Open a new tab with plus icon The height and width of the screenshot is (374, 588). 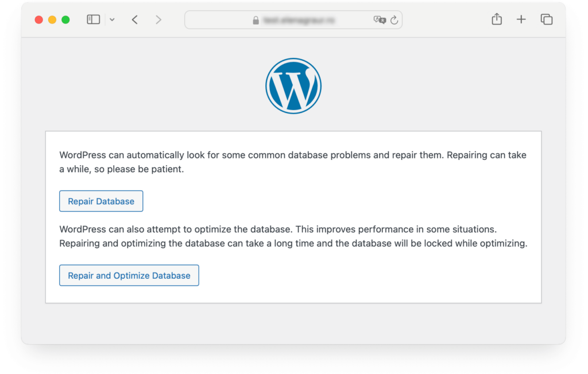tap(521, 20)
